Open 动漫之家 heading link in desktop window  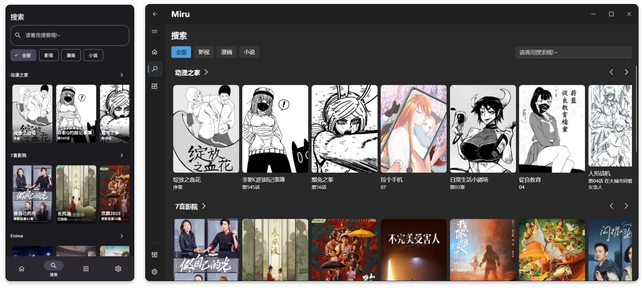pos(191,73)
